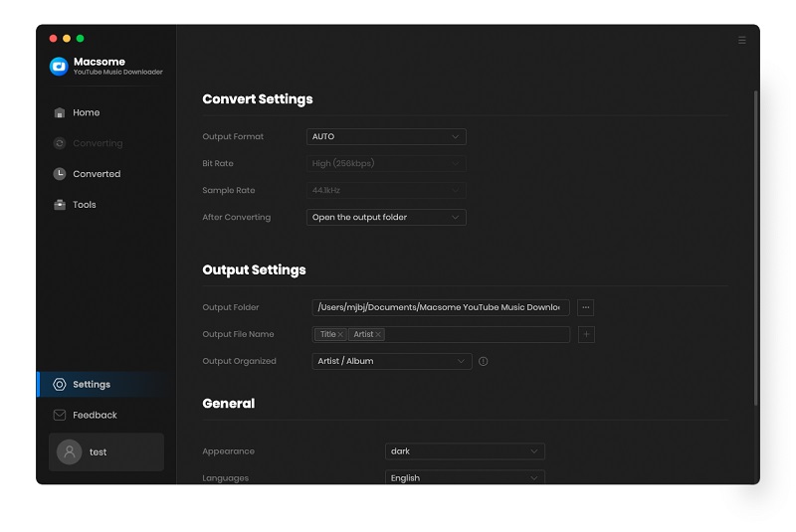The image size is (796, 532).
Task: Click the Sample Rate label
Action: 229,190
